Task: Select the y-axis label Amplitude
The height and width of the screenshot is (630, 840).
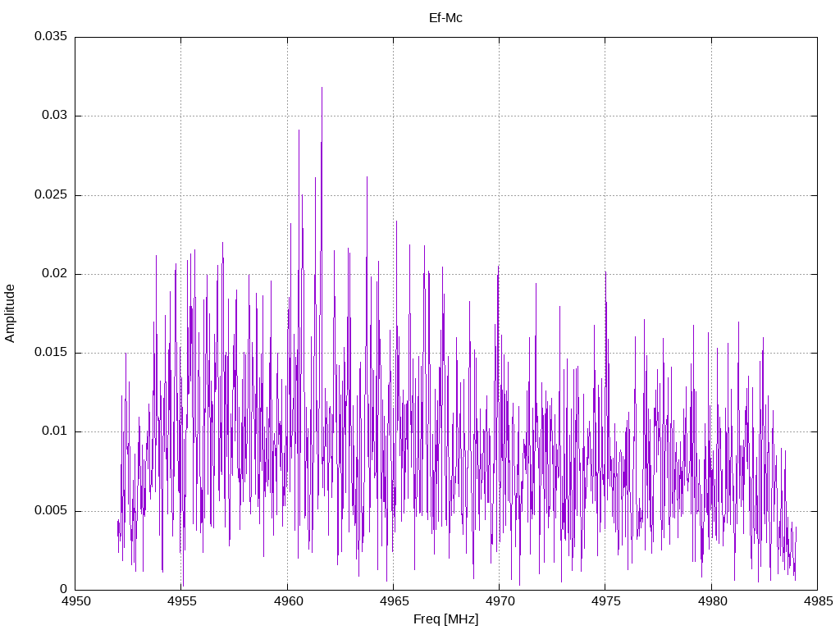Action: coord(10,313)
